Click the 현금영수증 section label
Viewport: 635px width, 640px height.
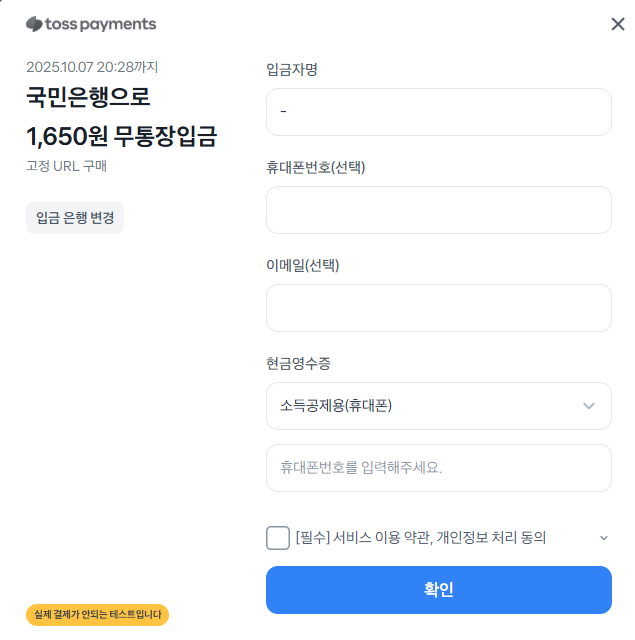coord(299,363)
